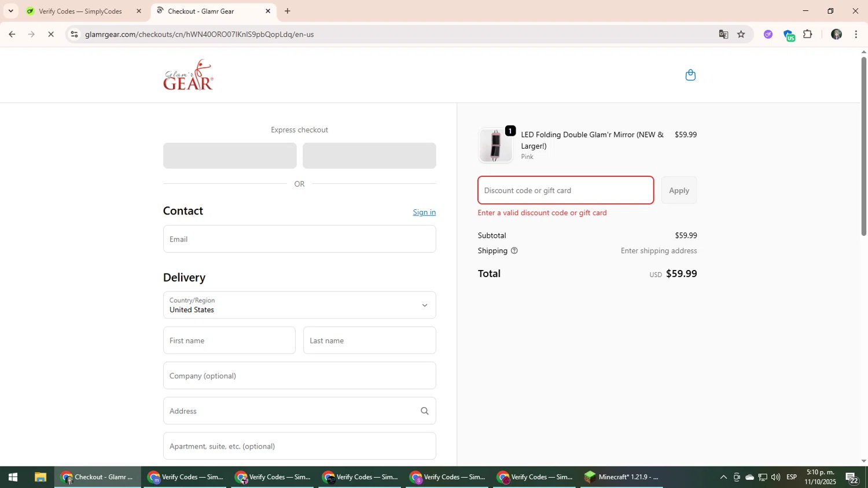868x488 pixels.
Task: Focus the First name field
Action: pos(229,341)
